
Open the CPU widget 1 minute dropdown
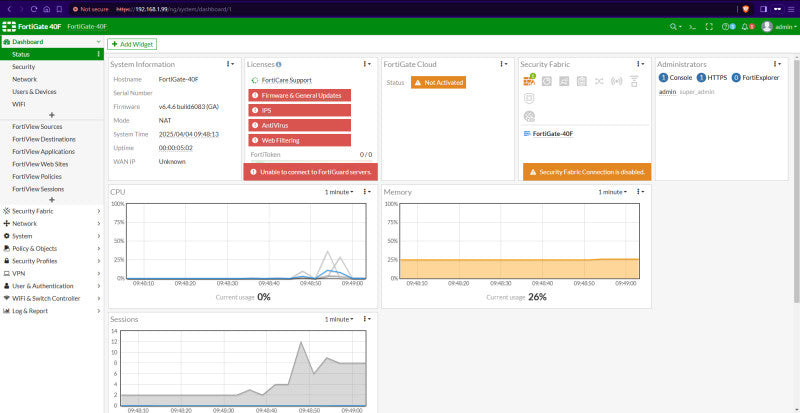coord(339,192)
